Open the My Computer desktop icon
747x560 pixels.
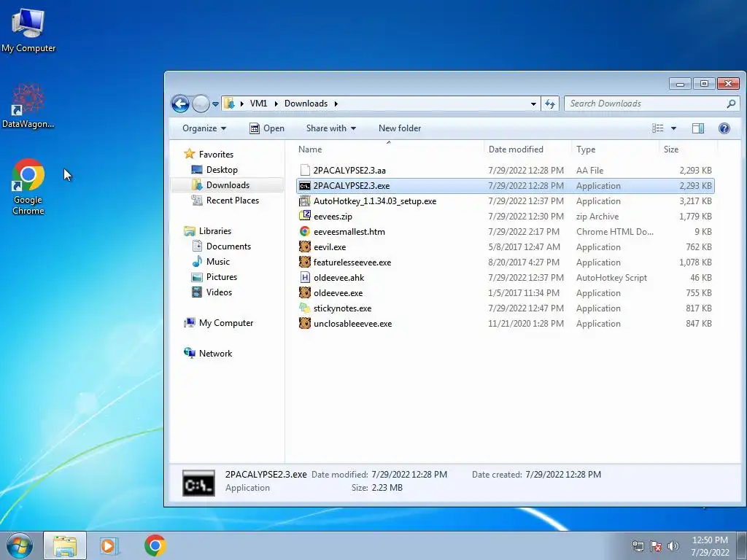coord(28,29)
